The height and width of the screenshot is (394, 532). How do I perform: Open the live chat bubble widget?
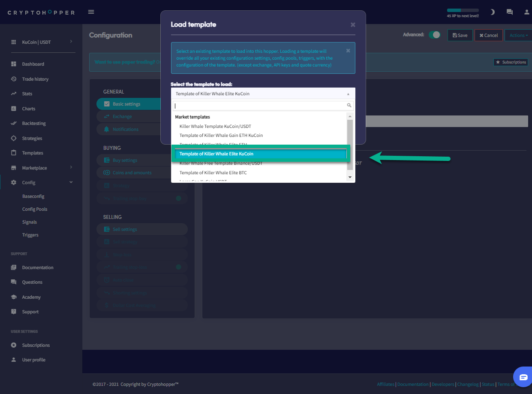click(523, 377)
